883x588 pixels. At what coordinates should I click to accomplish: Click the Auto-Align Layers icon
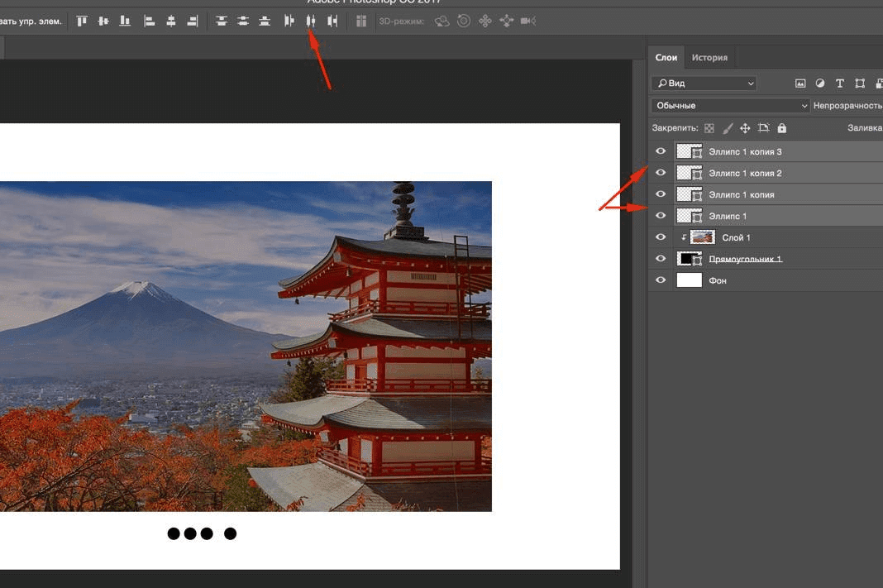point(361,21)
